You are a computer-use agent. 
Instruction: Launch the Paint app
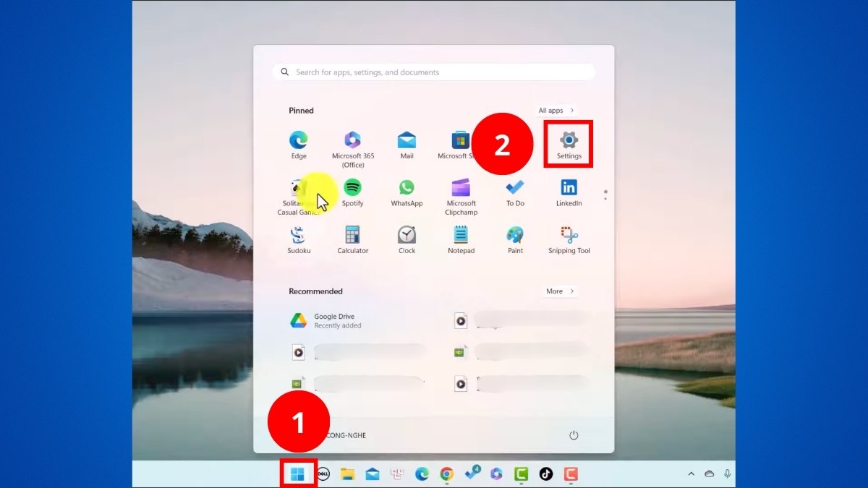pos(515,240)
